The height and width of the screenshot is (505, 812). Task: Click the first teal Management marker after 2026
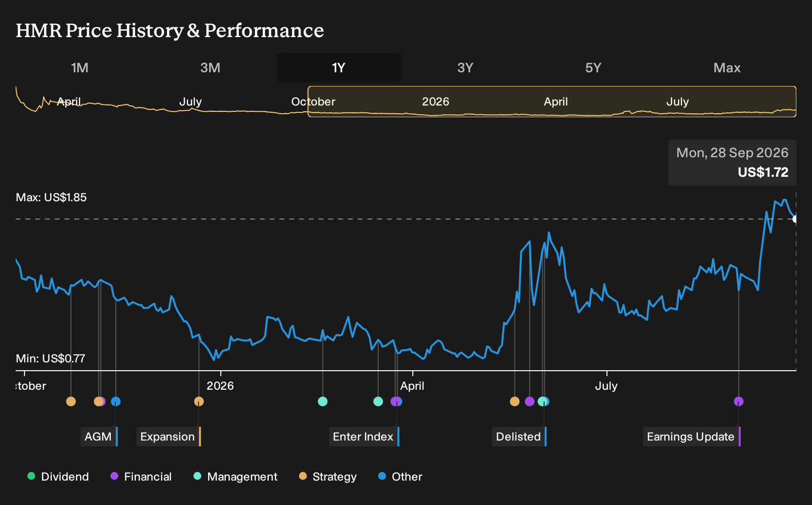pos(322,401)
